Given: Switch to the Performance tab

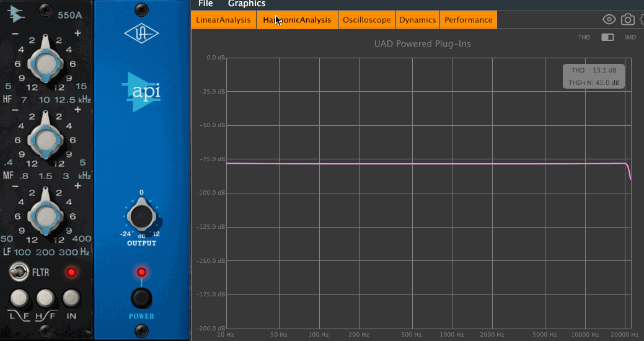Looking at the screenshot, I should (x=468, y=20).
